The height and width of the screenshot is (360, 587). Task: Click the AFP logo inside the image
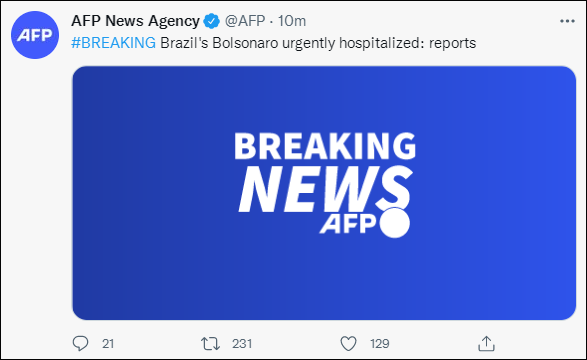tap(348, 224)
